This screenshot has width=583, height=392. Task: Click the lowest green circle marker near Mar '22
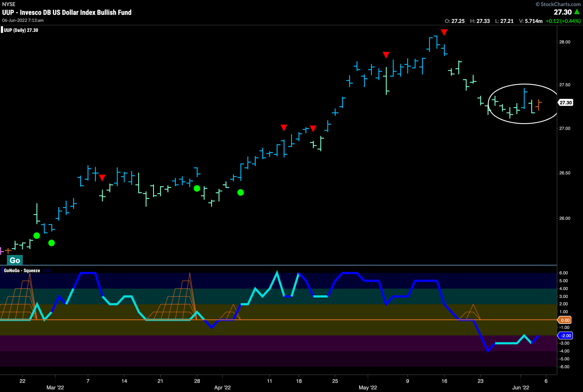tap(51, 243)
